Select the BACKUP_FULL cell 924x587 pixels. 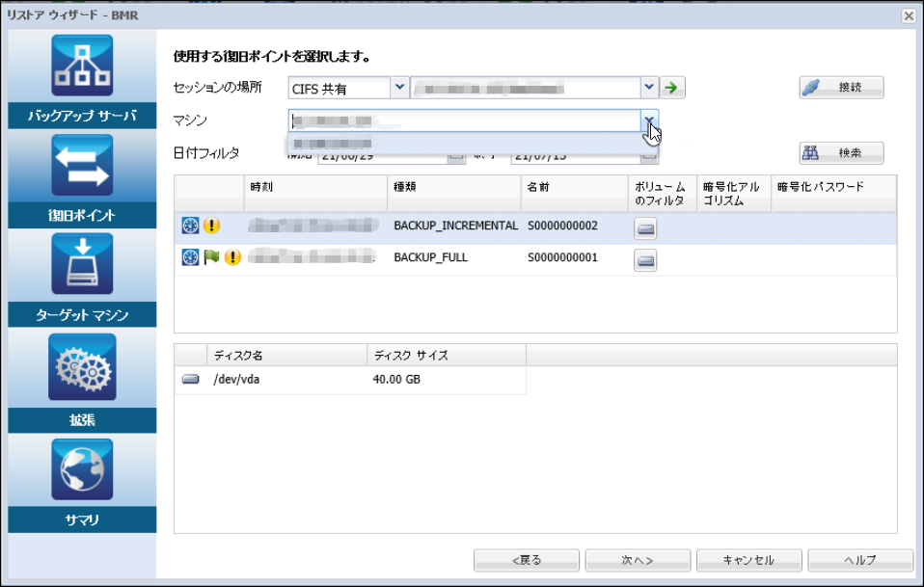(431, 257)
